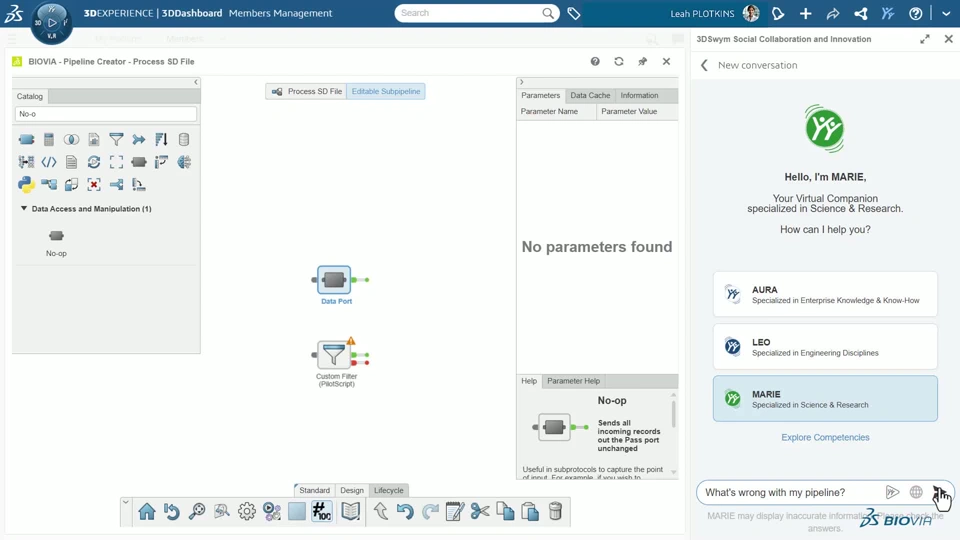Image resolution: width=960 pixels, height=540 pixels.
Task: Collapse the Parameters panel with the arrow
Action: [522, 82]
